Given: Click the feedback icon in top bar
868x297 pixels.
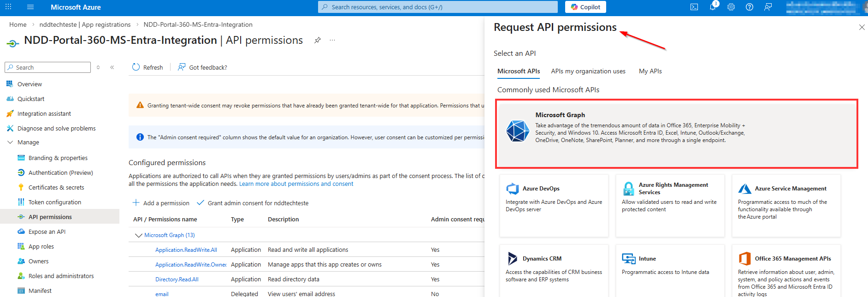Looking at the screenshot, I should coord(768,7).
